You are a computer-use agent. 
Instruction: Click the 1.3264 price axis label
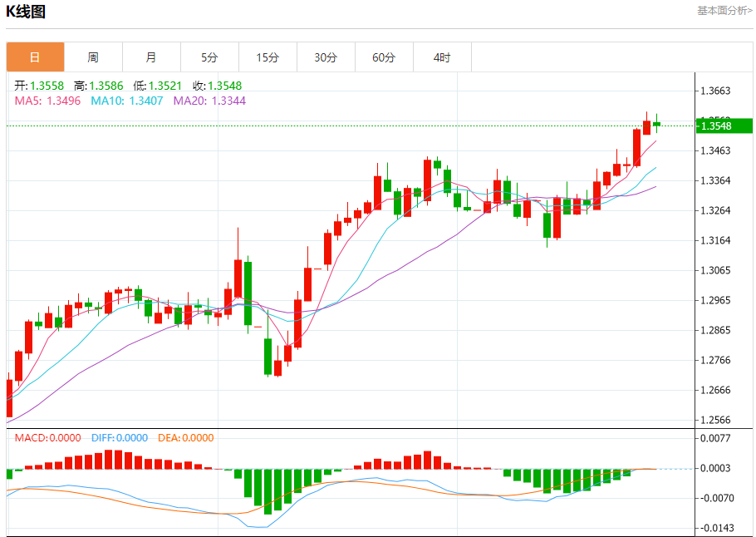(716, 210)
